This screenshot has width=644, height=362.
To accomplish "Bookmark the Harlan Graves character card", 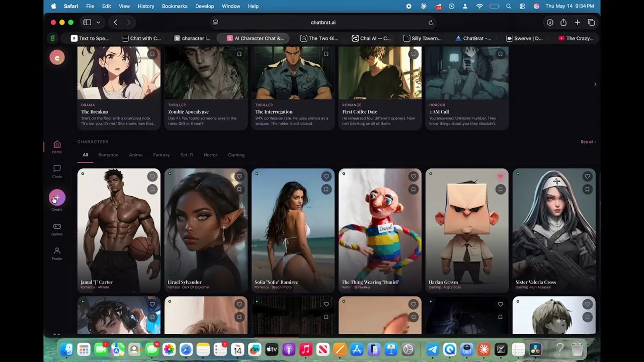I will (x=500, y=189).
